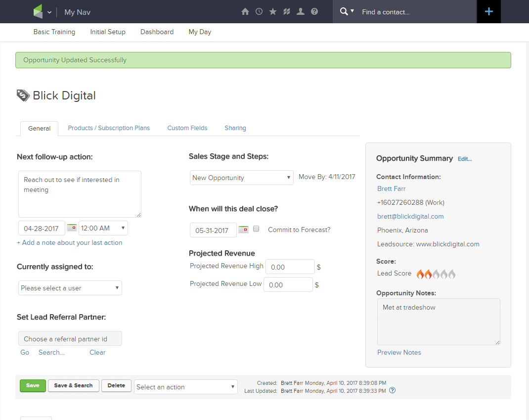Viewport: 529px width, 420px height.
Task: Click the My Nav label
Action: [77, 12]
